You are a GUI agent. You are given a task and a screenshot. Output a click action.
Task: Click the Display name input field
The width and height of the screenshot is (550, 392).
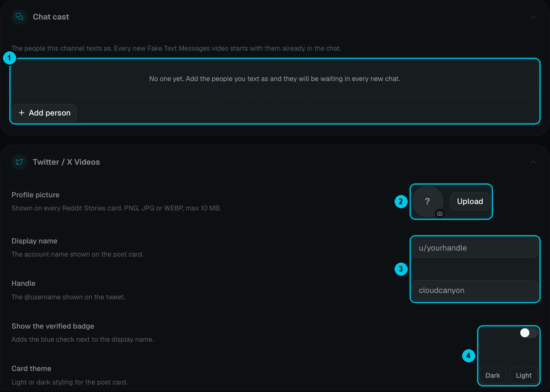point(475,248)
